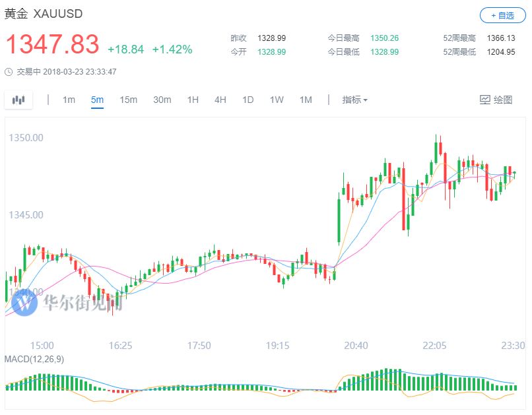532x415 pixels.
Task: Click the 19:15 time axis label
Action: (x=277, y=346)
